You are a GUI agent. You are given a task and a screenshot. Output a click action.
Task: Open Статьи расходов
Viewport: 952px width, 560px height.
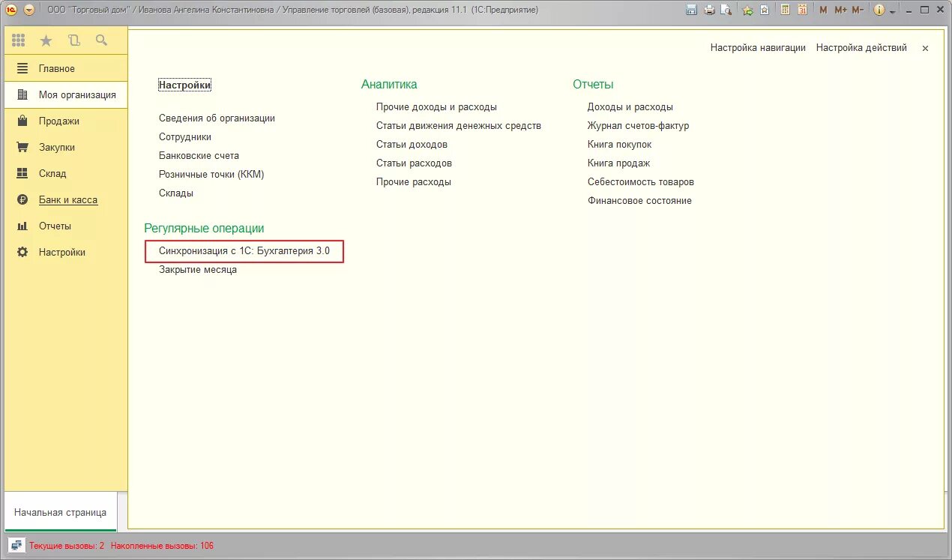point(414,163)
